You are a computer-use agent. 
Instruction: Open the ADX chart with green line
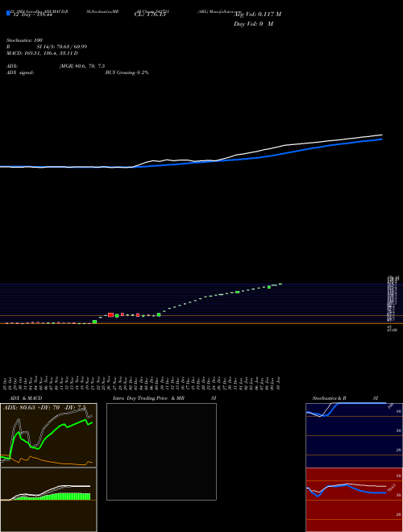48,435
